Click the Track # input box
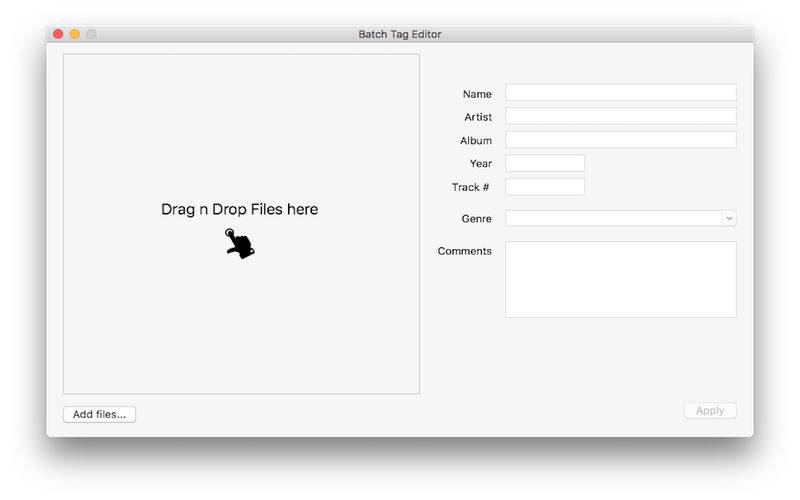The height and width of the screenshot is (500, 800). (x=545, y=187)
